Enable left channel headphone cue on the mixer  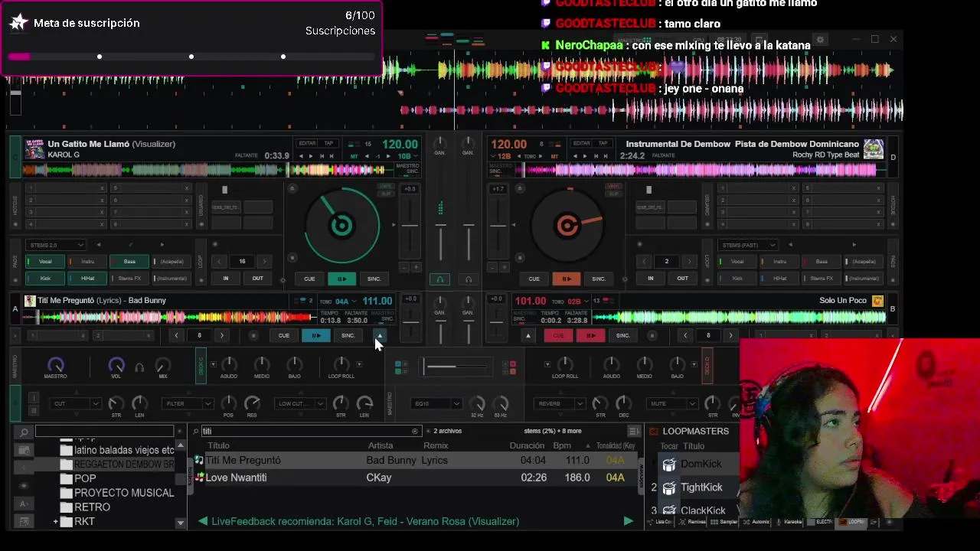(x=439, y=279)
